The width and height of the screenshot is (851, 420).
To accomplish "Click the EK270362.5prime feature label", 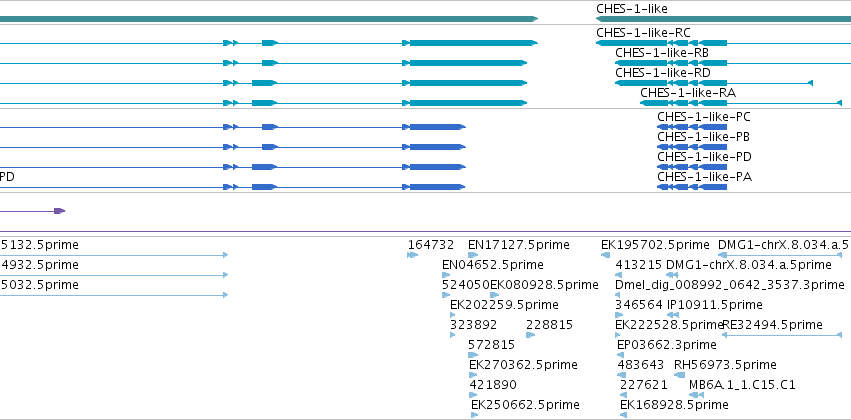I will (x=523, y=365).
